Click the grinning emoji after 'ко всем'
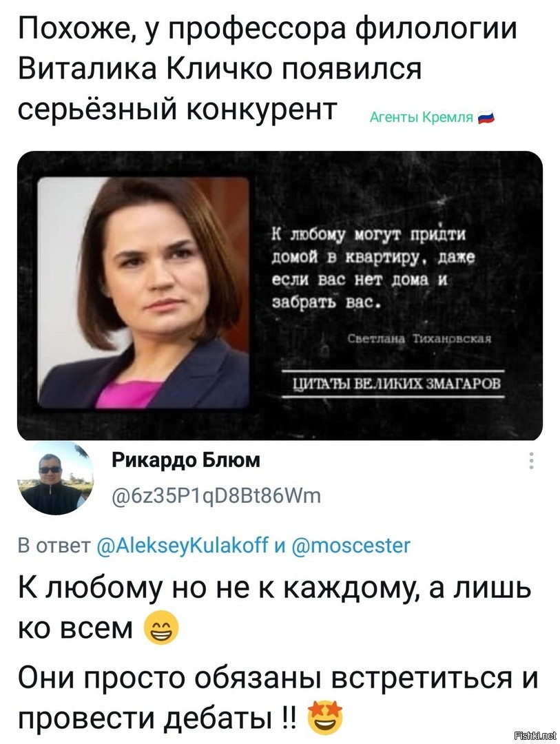Image resolution: width=560 pixels, height=744 pixels. point(163,628)
